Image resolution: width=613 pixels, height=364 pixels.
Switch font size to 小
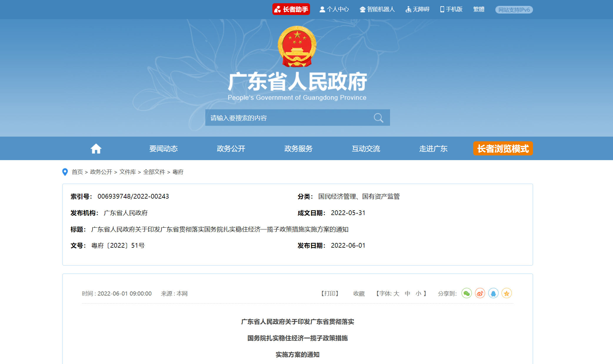pos(418,293)
